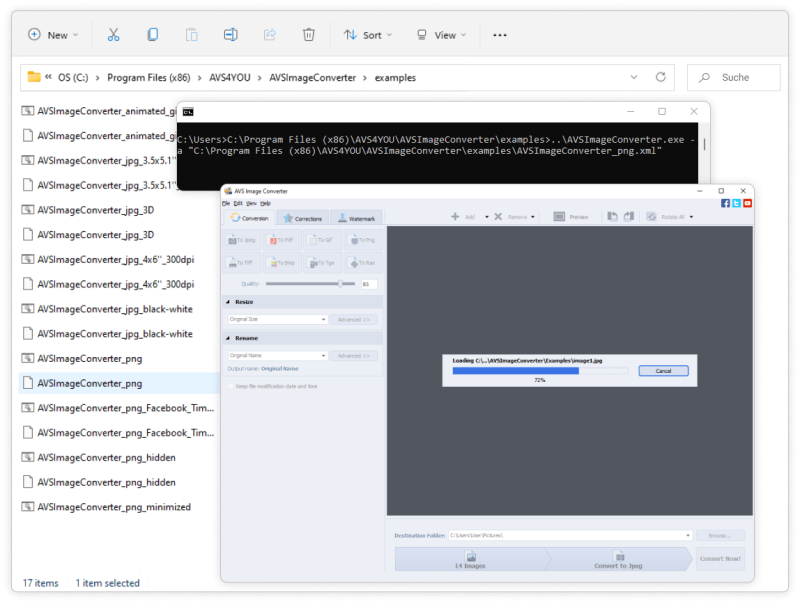Open the YouTube icon in AVS converter
The image size is (800, 604).
747,203
